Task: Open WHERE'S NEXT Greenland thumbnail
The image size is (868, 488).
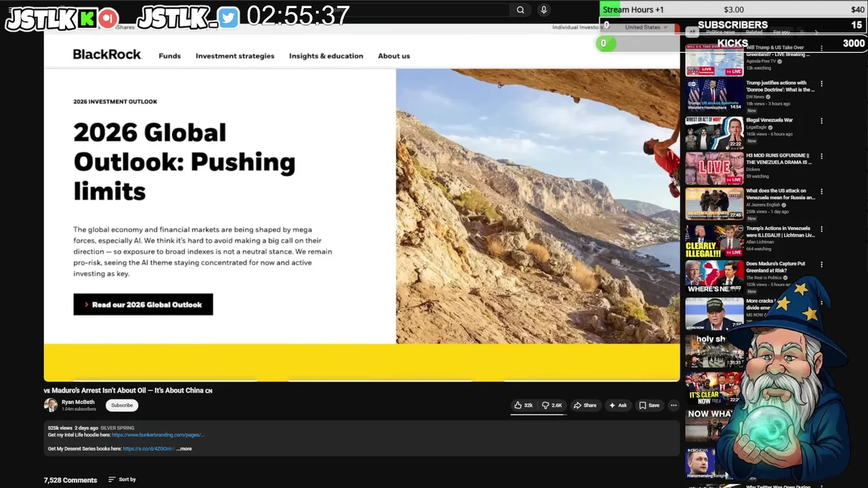Action: click(x=714, y=276)
